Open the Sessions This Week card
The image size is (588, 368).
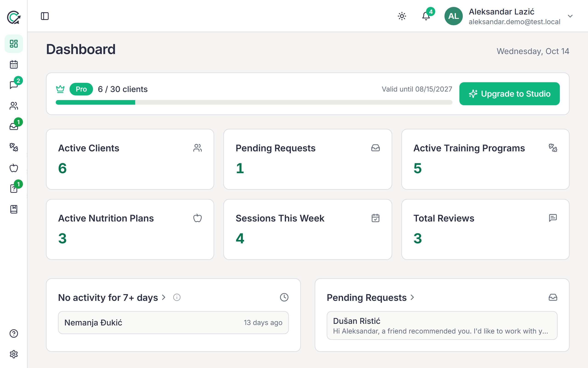click(x=308, y=229)
